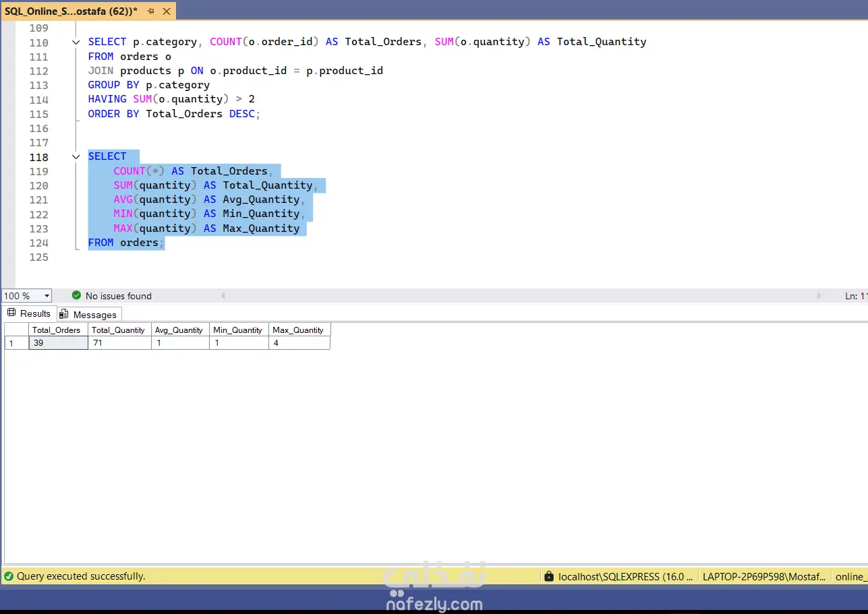Select the SQL_Online_S document tab

tap(71, 11)
